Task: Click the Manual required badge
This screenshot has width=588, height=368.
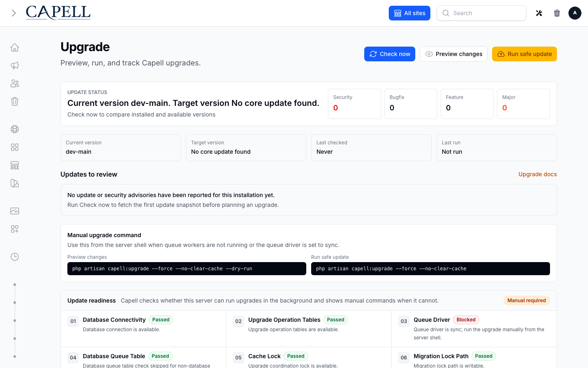Action: pyautogui.click(x=526, y=301)
